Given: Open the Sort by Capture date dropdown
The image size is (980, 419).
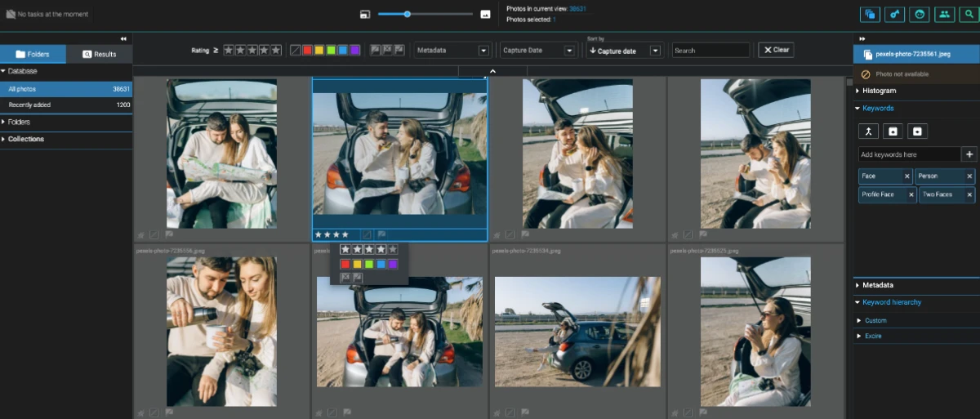Looking at the screenshot, I should [623, 51].
